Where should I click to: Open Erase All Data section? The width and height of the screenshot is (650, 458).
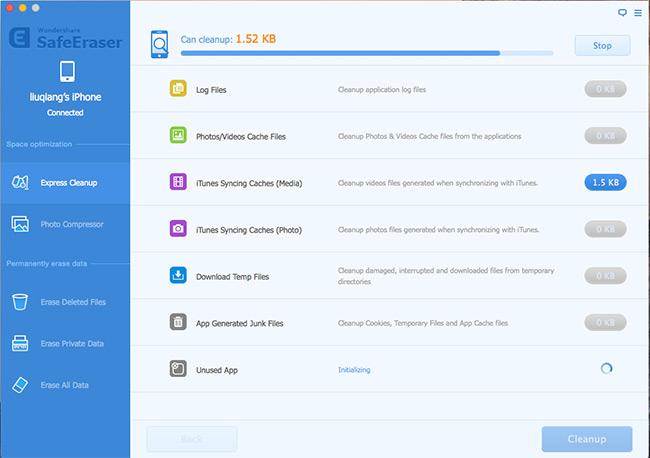(65, 385)
